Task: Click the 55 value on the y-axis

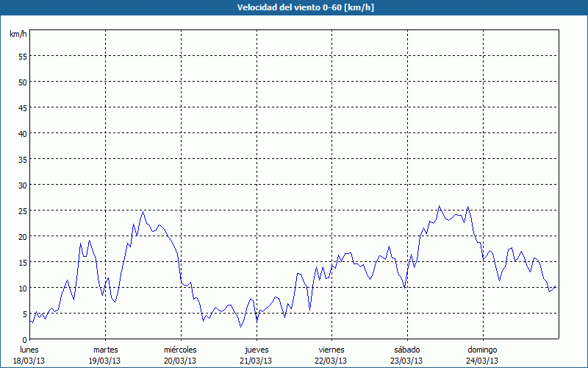Action: pyautogui.click(x=22, y=56)
